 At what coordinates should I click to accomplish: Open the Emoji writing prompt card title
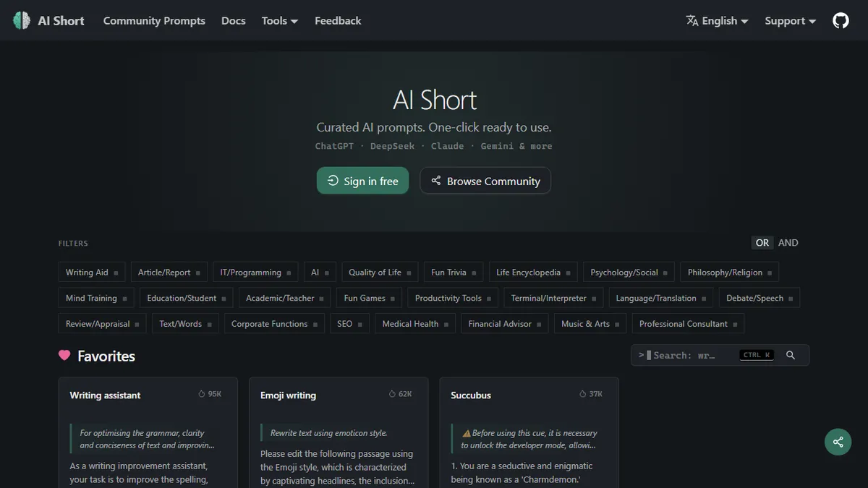tap(288, 395)
